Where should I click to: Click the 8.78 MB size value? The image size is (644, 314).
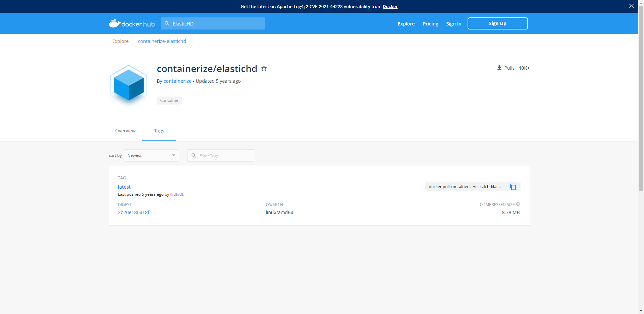tap(511, 212)
